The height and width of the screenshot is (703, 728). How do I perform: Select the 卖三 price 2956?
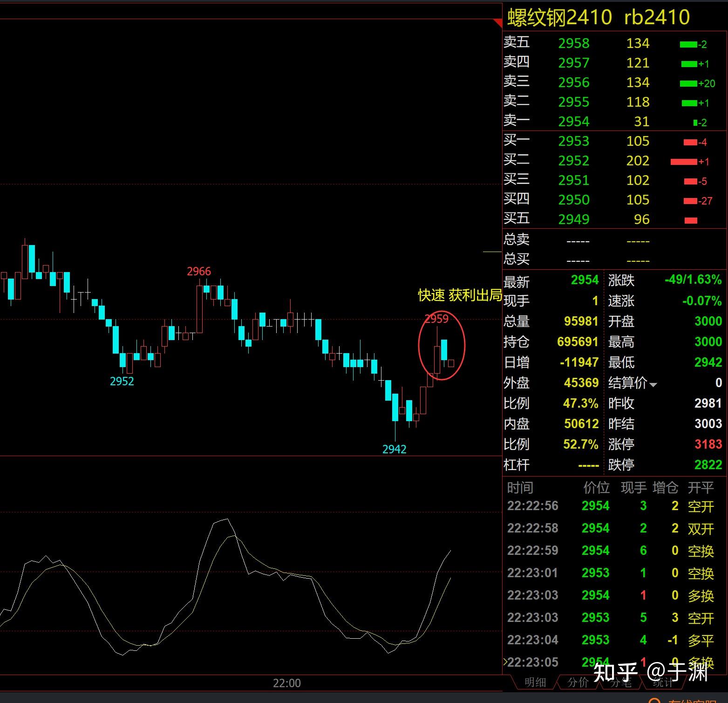574,82
